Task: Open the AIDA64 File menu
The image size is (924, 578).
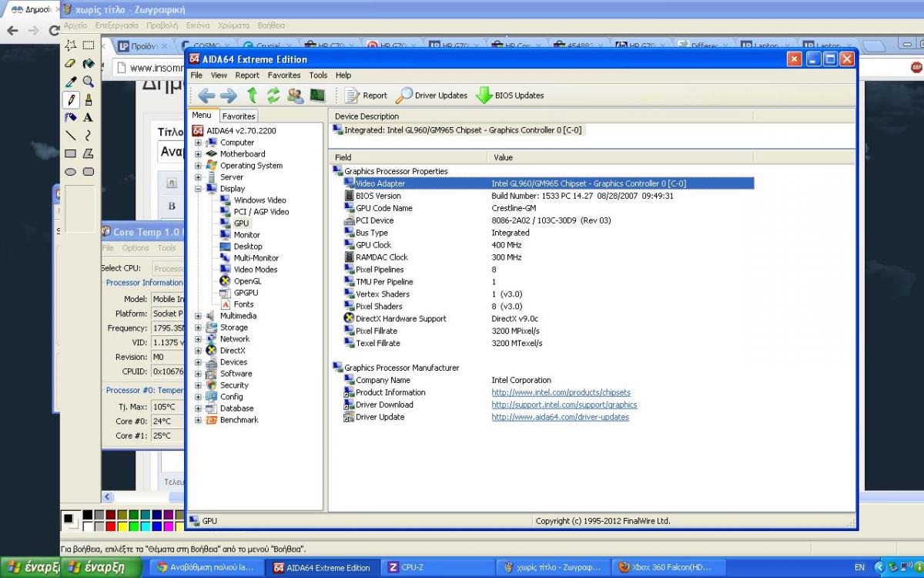Action: (196, 76)
